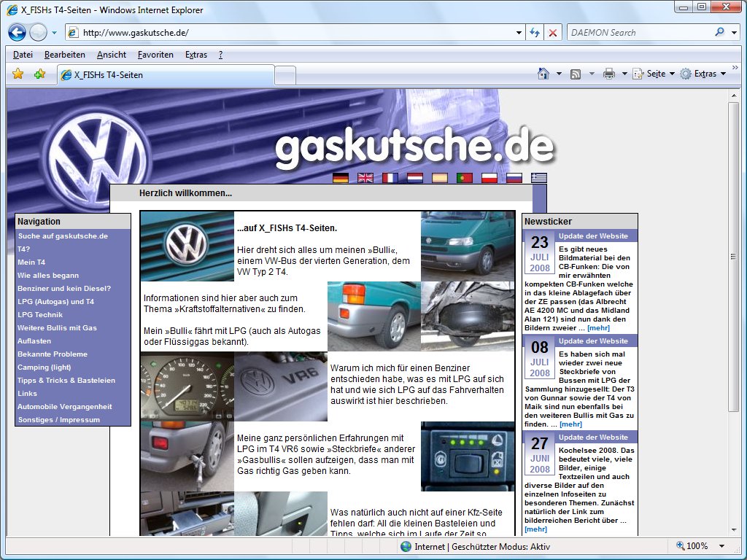
Task: Select the British flag language icon
Action: tap(365, 178)
